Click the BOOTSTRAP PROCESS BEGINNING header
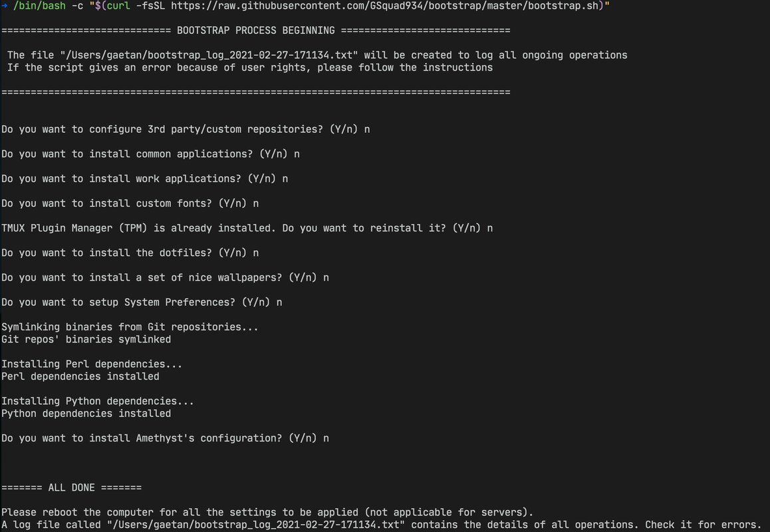 pyautogui.click(x=255, y=31)
